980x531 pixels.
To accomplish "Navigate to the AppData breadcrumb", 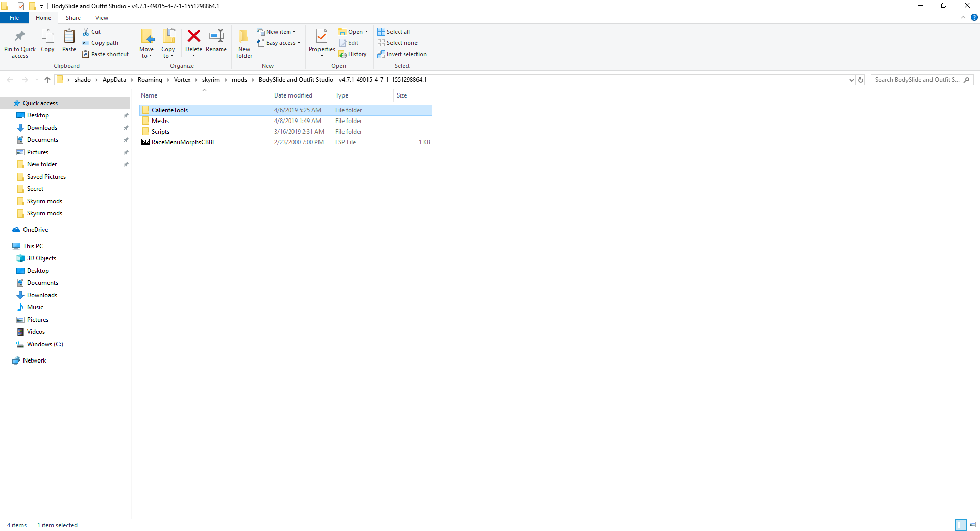I will click(x=114, y=80).
